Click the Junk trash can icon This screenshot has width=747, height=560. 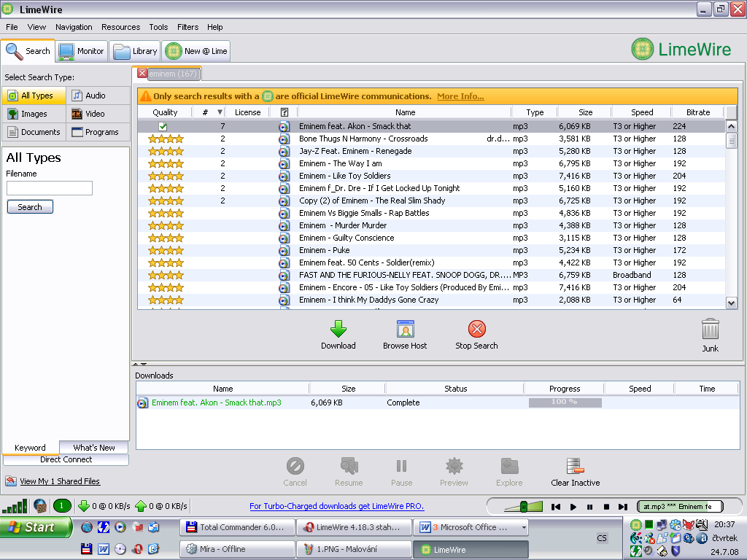(x=710, y=330)
